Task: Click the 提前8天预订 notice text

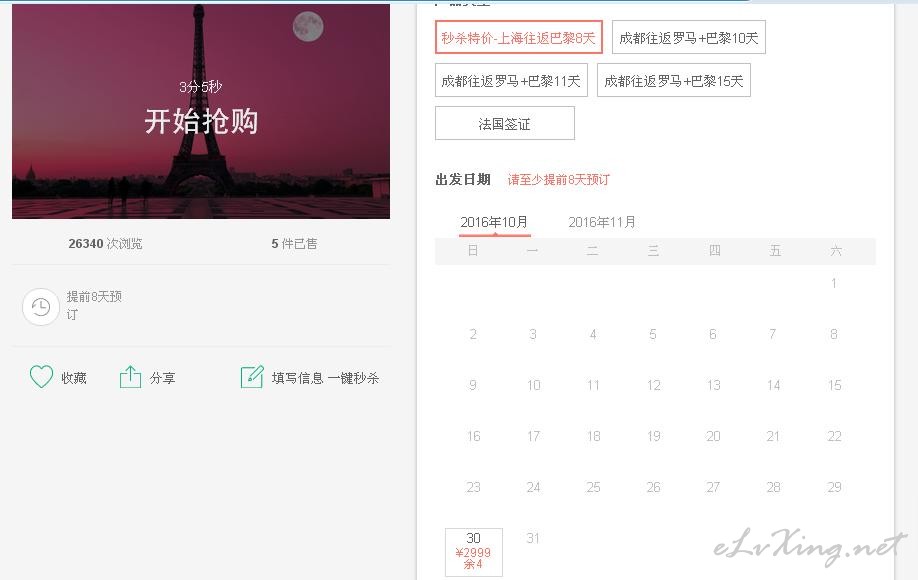Action: pyautogui.click(x=94, y=305)
